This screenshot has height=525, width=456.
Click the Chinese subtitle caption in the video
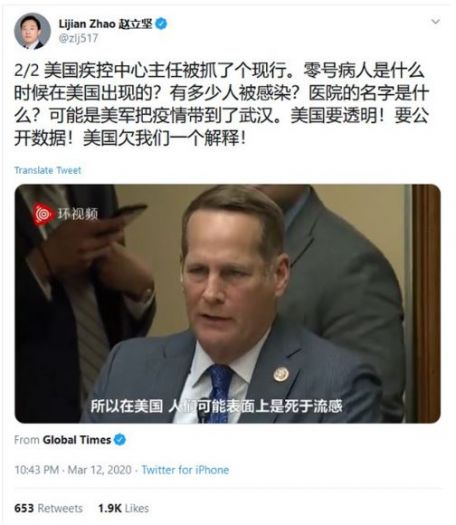point(216,406)
